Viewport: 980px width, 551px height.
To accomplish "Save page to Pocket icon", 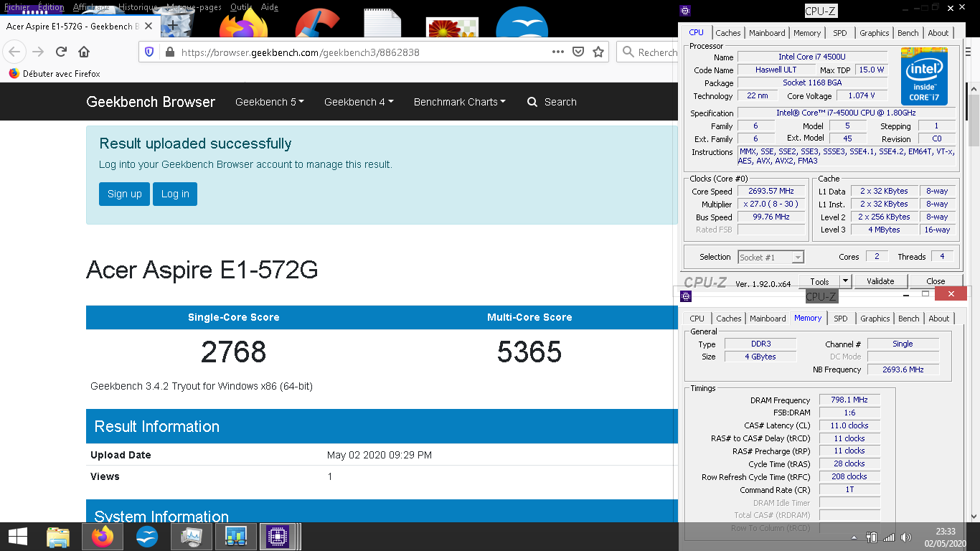I will point(578,52).
